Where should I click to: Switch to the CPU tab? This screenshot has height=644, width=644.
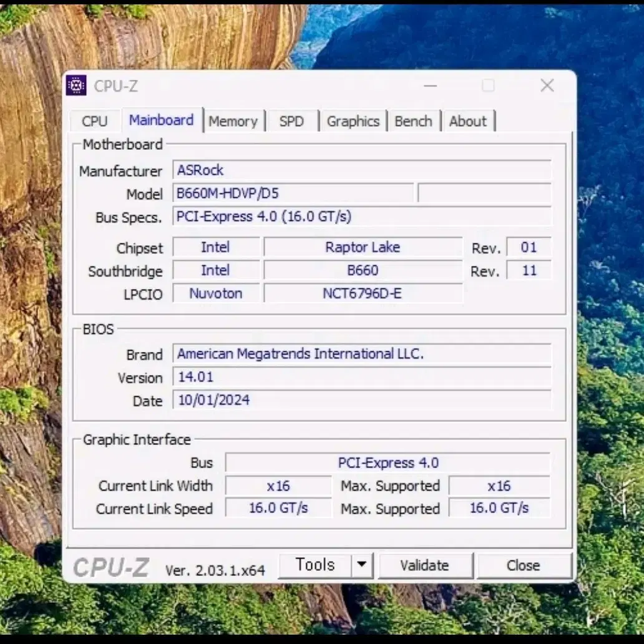point(94,121)
